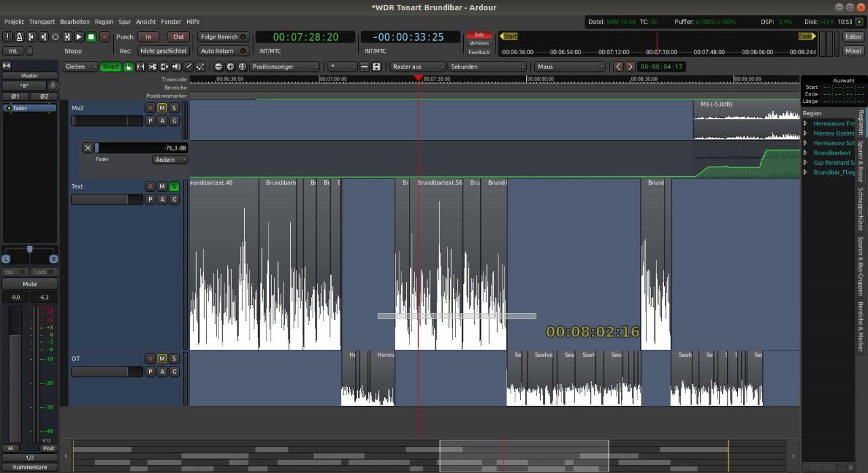The width and height of the screenshot is (868, 473).
Task: Enable Auto Return toggle
Action: (224, 51)
